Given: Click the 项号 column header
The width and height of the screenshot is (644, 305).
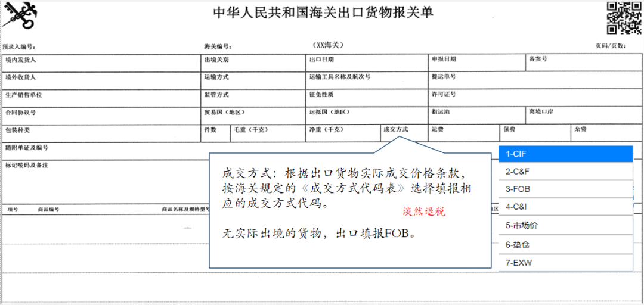Looking at the screenshot, I should (x=13, y=209).
